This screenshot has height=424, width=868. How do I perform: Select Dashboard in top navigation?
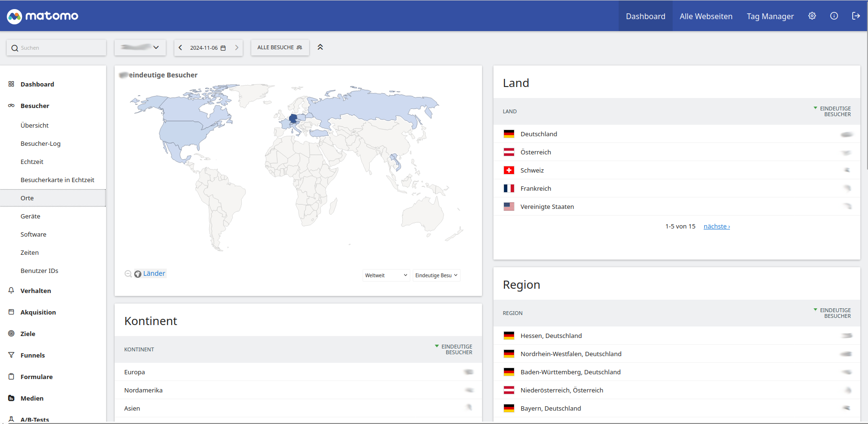pyautogui.click(x=645, y=16)
